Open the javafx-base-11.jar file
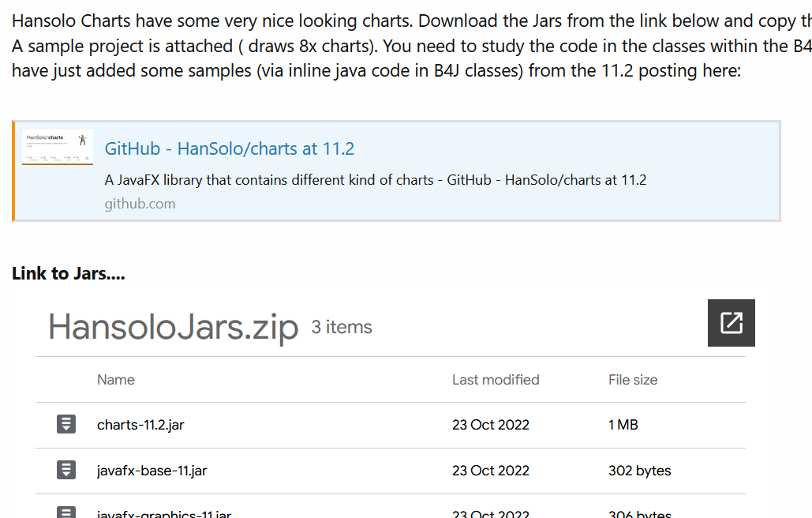The width and height of the screenshot is (812, 518). [152, 471]
